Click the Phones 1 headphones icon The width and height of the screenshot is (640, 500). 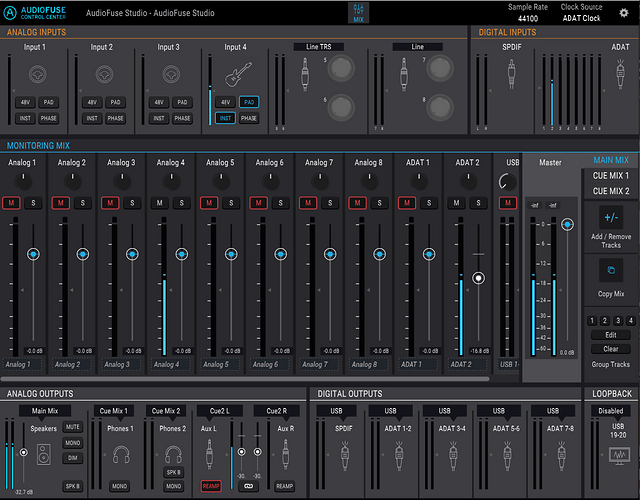[121, 455]
